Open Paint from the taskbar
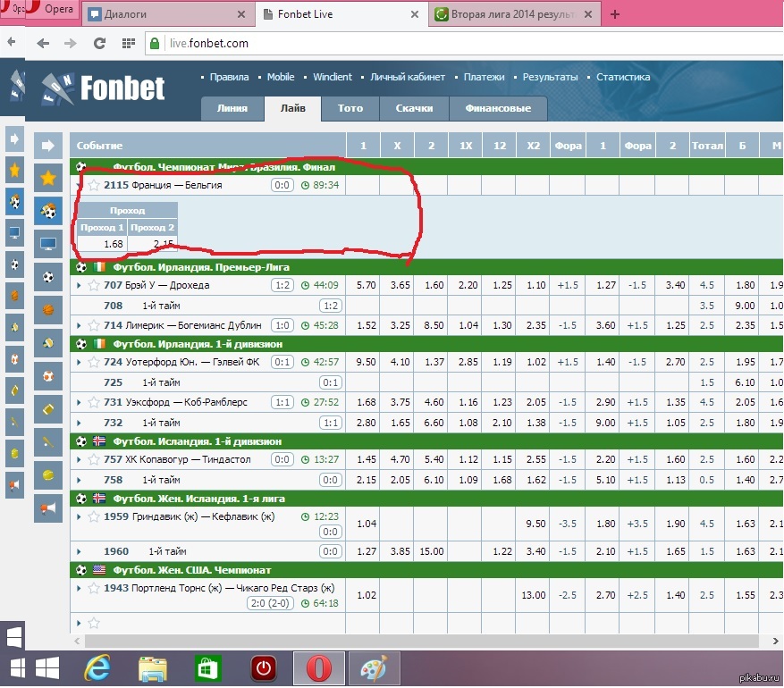Viewport: 784px width, 688px height. (x=374, y=668)
